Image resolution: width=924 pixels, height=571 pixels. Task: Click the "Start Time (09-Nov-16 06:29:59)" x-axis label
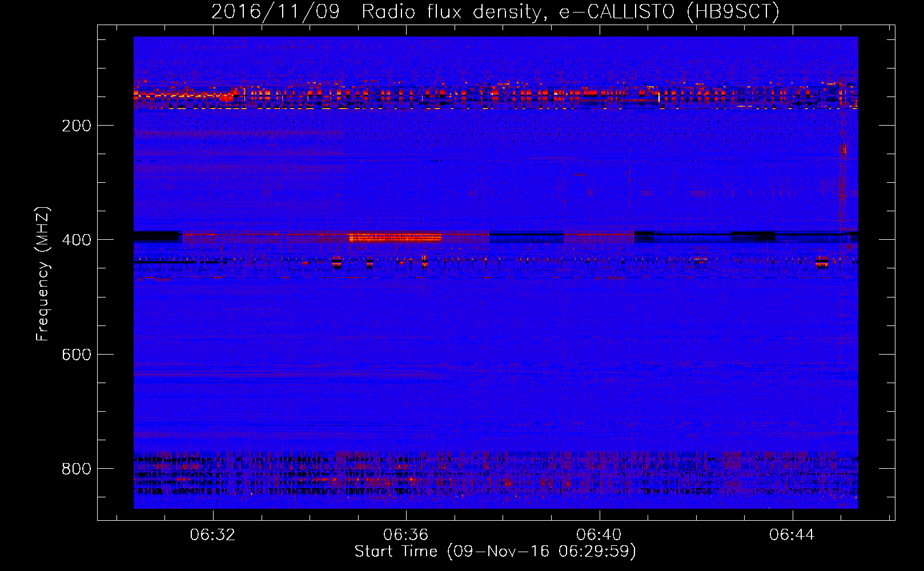click(495, 551)
